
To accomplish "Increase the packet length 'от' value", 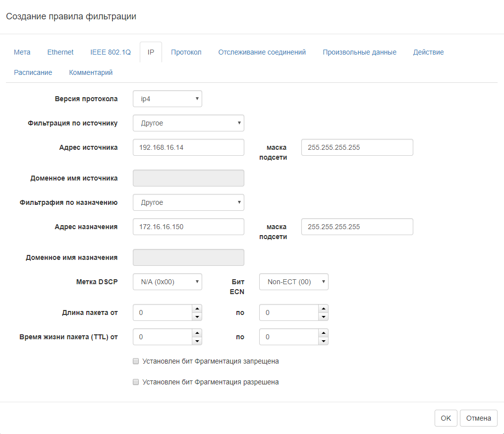I will tap(197, 309).
